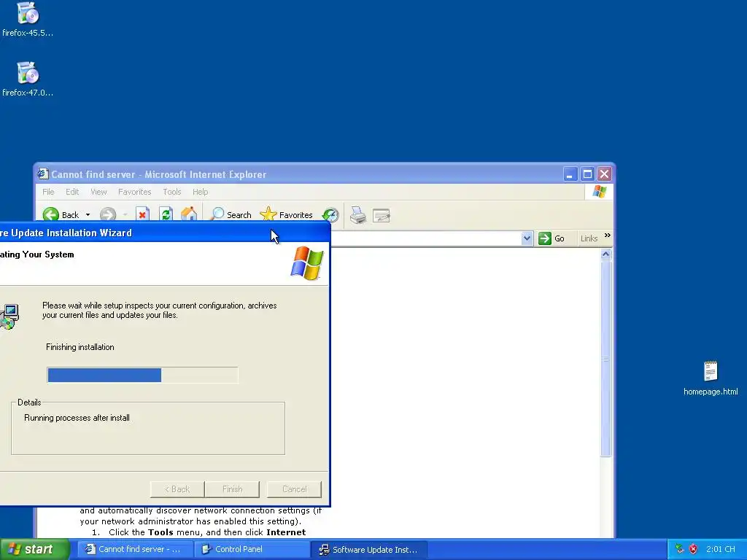Screen dimensions: 747x560
Task: Maximize the Internet Explorer window
Action: coord(587,174)
